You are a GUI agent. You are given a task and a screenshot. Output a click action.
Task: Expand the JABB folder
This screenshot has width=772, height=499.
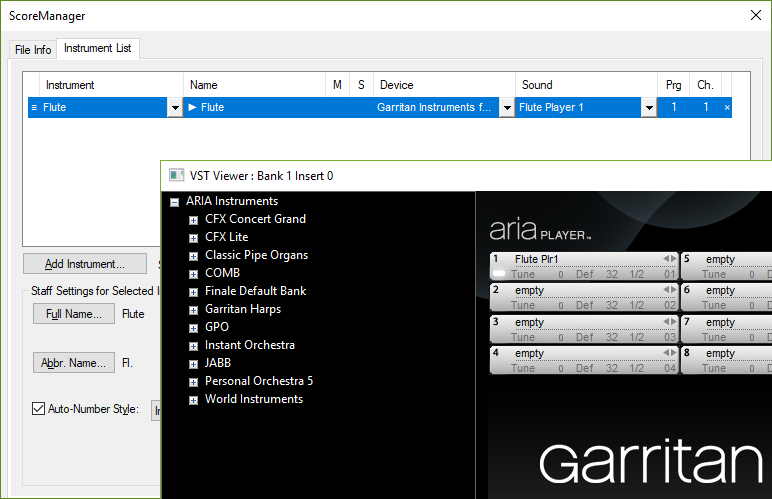point(193,364)
